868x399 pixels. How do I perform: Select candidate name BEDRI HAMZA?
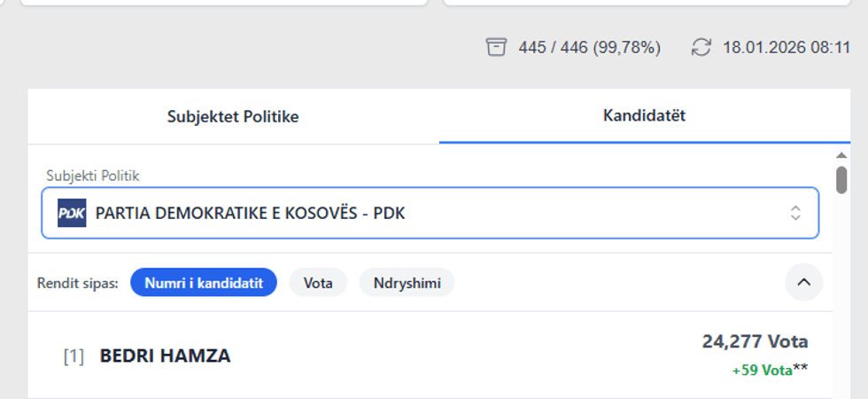tap(165, 356)
